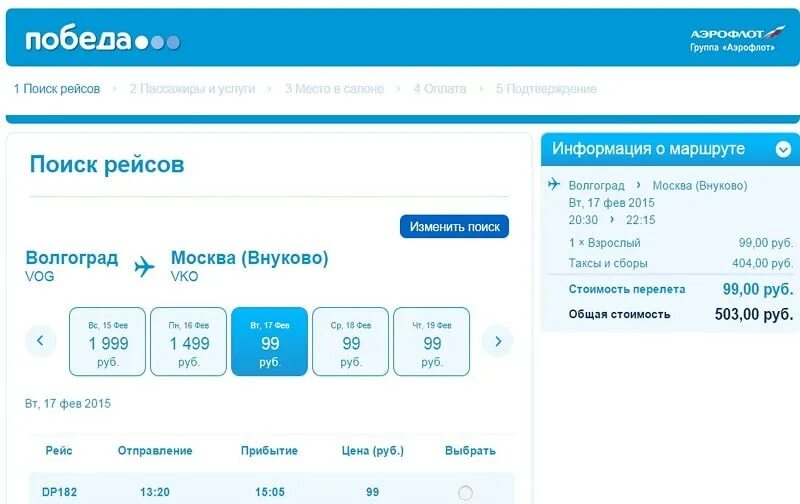The image size is (800, 504).
Task: Click arrival time 15:05
Action: pos(270,492)
